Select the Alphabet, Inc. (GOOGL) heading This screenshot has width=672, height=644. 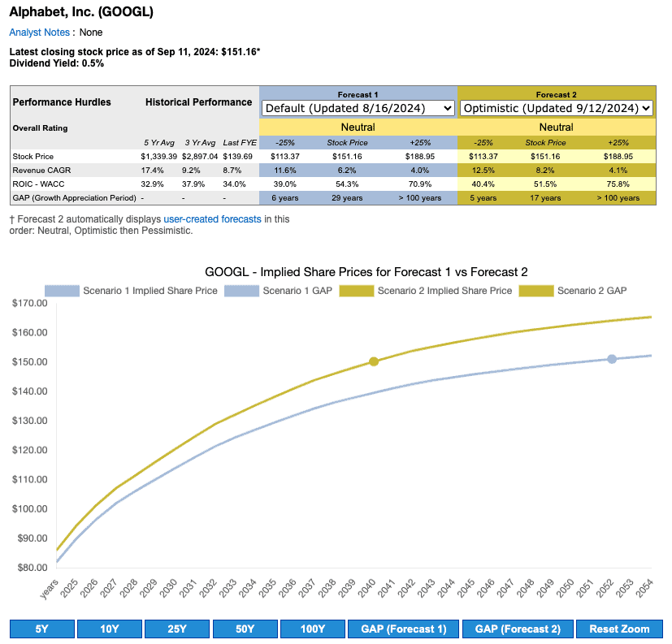click(81, 12)
